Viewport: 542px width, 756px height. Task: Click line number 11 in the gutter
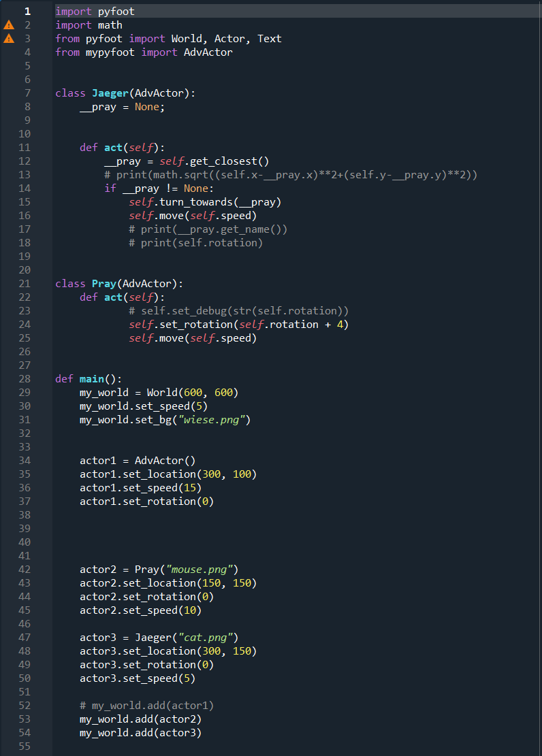pyautogui.click(x=25, y=148)
